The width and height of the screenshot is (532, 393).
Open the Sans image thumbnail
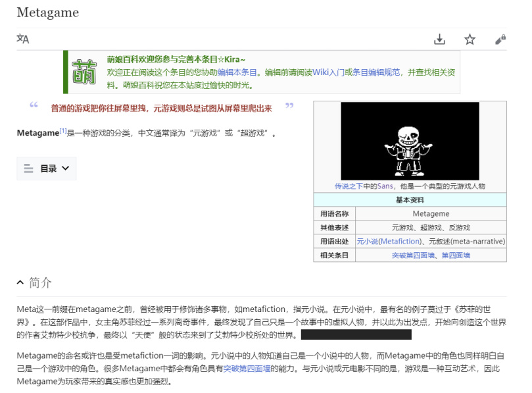coord(410,141)
